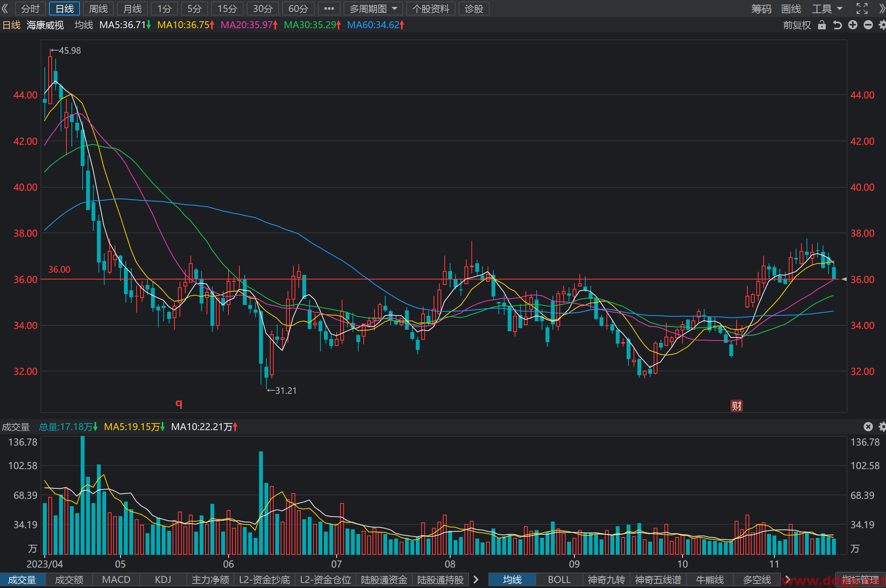Click the undo arrow icon in chart toolbar
886x588 pixels.
(x=837, y=25)
